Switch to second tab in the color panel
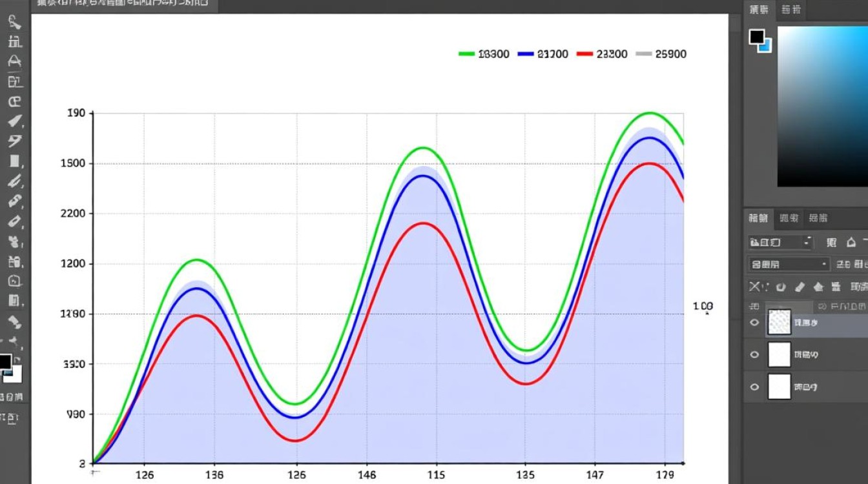This screenshot has height=484, width=868. click(790, 9)
